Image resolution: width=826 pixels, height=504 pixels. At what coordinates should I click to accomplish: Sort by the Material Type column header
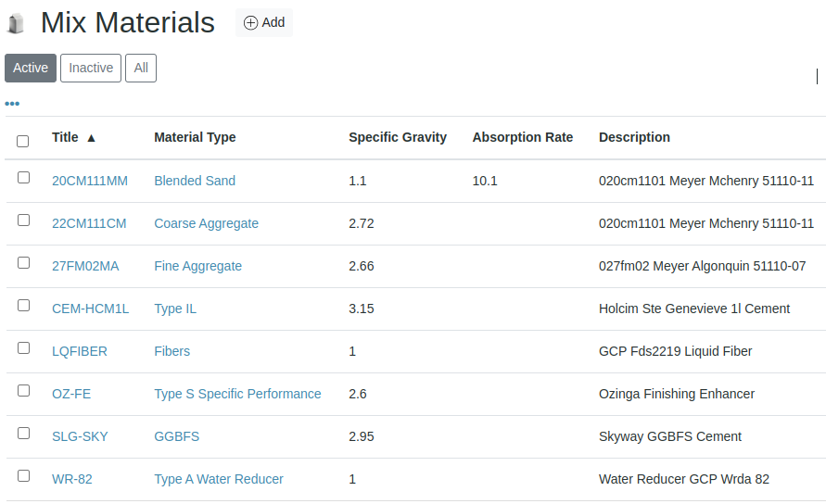click(195, 137)
